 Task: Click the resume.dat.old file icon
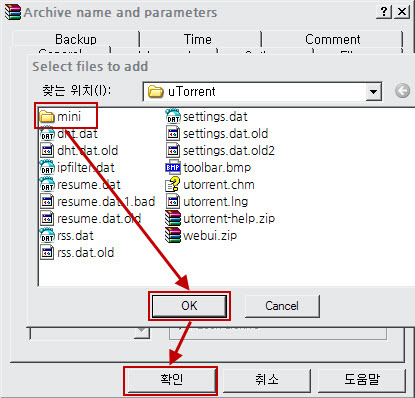47,219
